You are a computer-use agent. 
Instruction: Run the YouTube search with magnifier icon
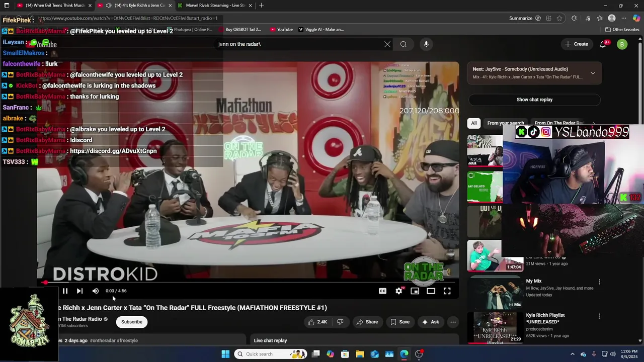click(x=404, y=44)
